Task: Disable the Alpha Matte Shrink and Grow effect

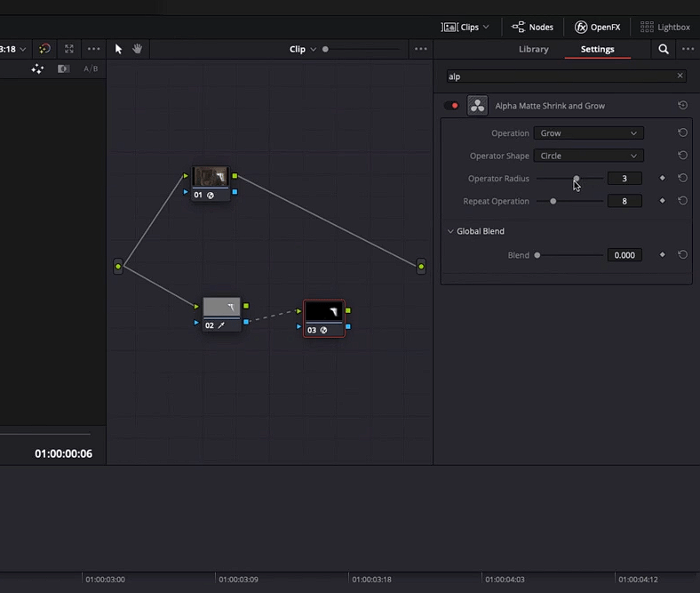Action: click(x=452, y=106)
